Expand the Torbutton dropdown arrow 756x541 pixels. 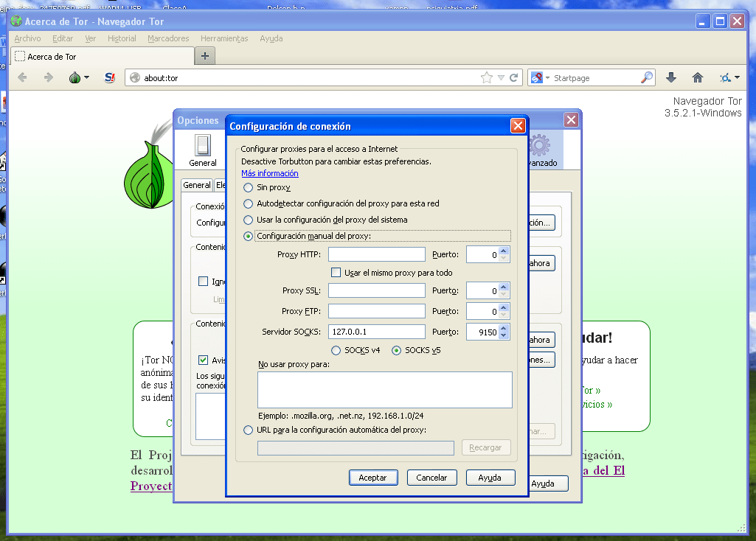(x=87, y=77)
